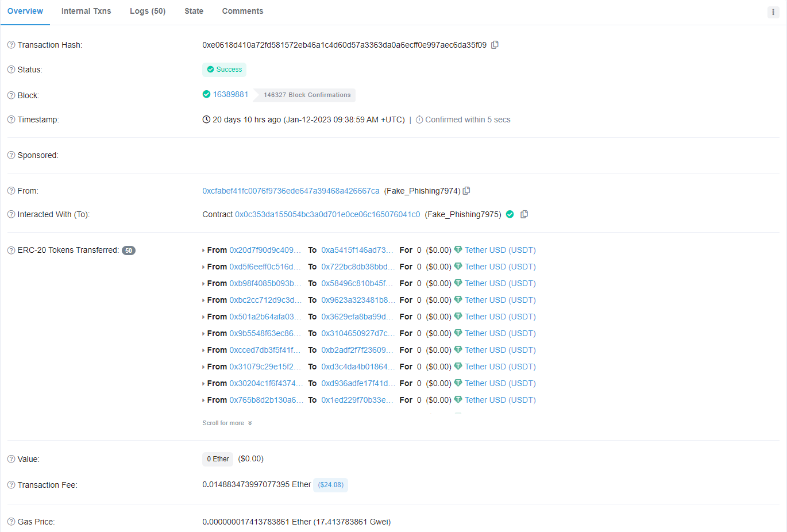The height and width of the screenshot is (532, 787).
Task: Copy the transaction hash to clipboard
Action: click(495, 45)
